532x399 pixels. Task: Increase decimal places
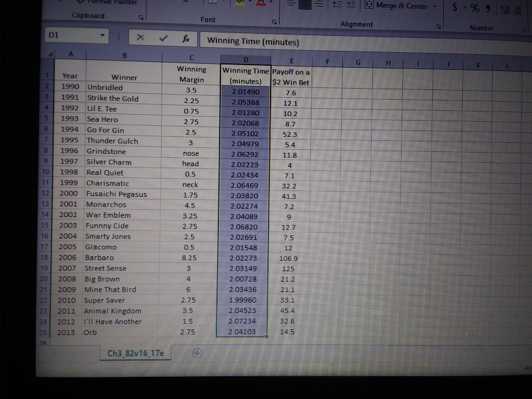click(x=503, y=7)
